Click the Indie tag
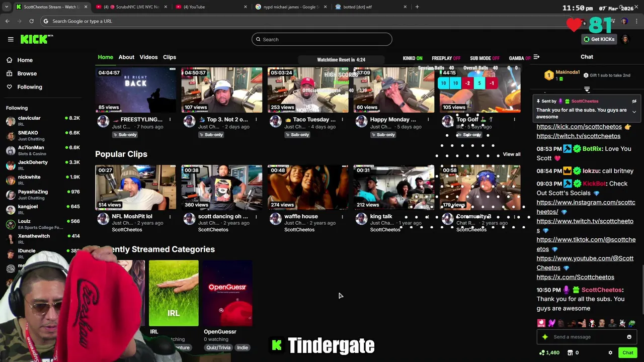 (x=243, y=347)
